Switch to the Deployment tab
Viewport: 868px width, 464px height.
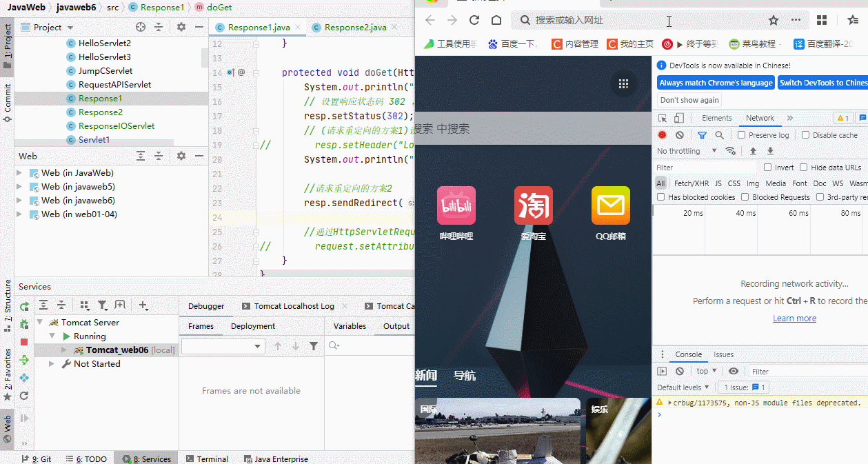253,326
